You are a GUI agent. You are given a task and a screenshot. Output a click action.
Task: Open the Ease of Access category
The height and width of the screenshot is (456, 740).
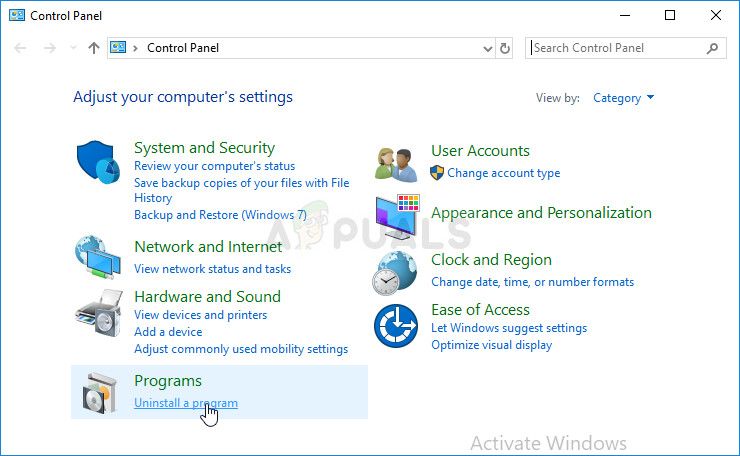pos(480,310)
